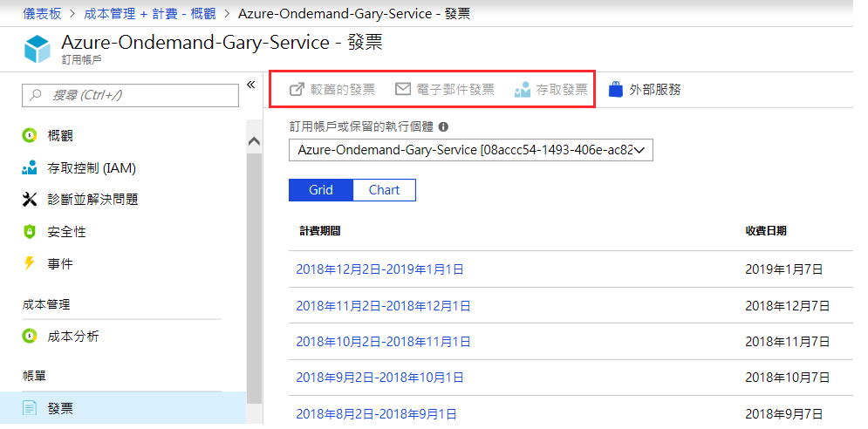Open invoice 2018年9月2日-2018年10月1日
The image size is (868, 429).
[379, 378]
